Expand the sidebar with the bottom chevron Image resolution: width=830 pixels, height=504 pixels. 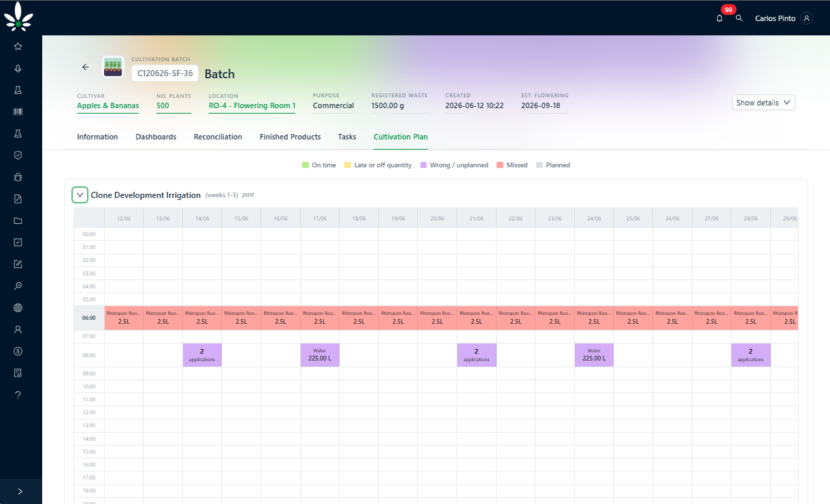(x=20, y=491)
